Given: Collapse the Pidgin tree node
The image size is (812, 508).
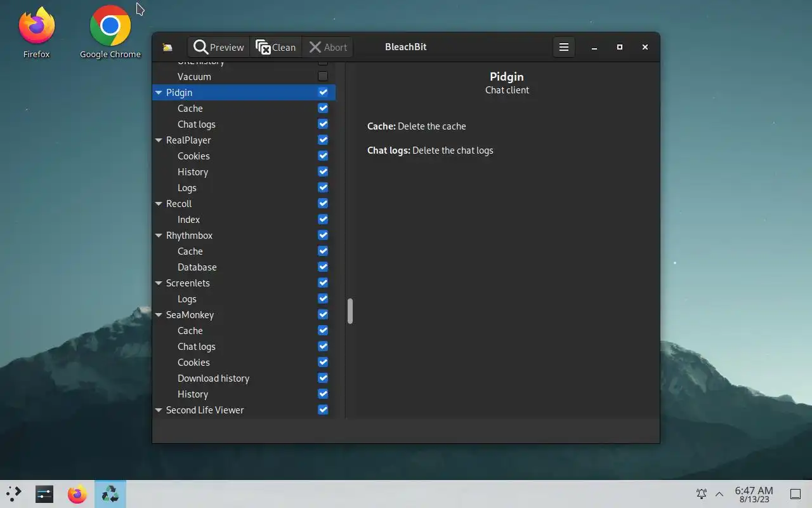Looking at the screenshot, I should [159, 93].
